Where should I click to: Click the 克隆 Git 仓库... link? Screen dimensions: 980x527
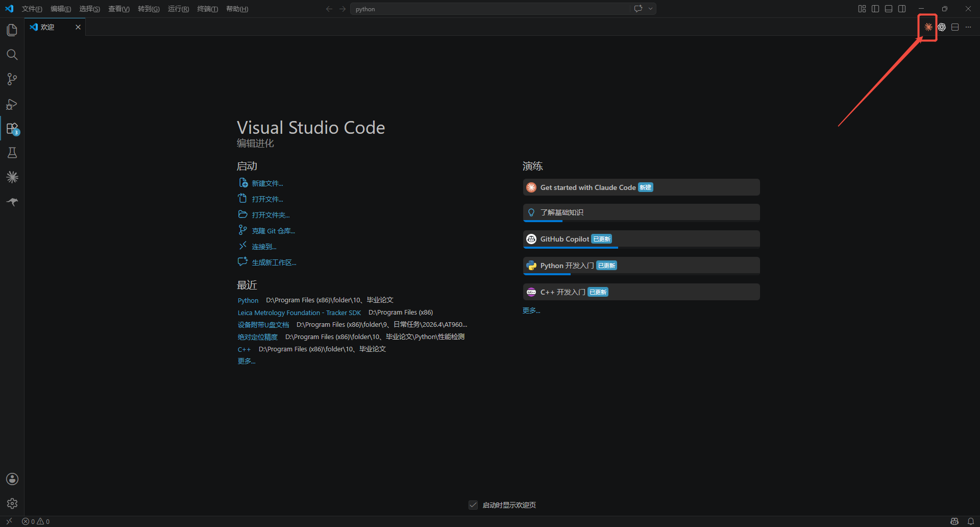click(274, 231)
